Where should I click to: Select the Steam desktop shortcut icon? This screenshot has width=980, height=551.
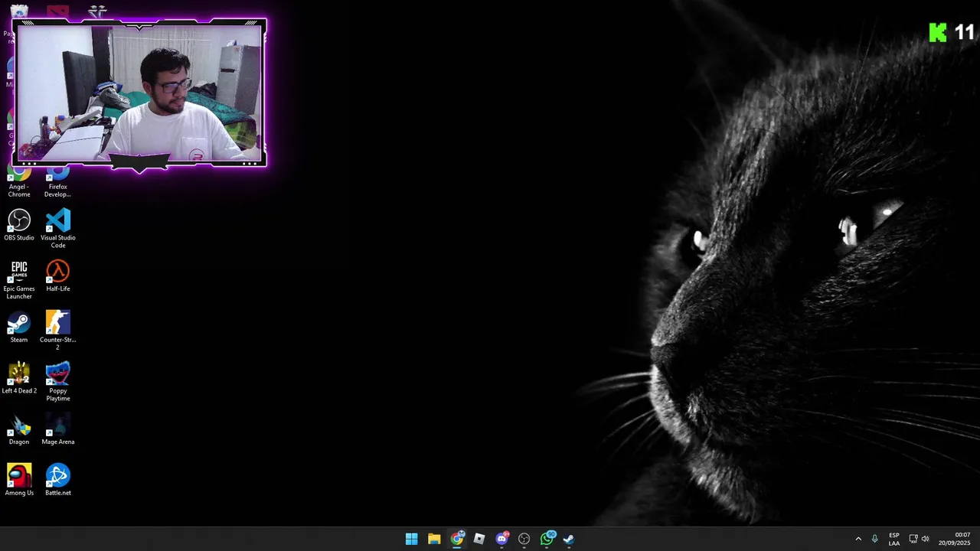click(x=19, y=328)
